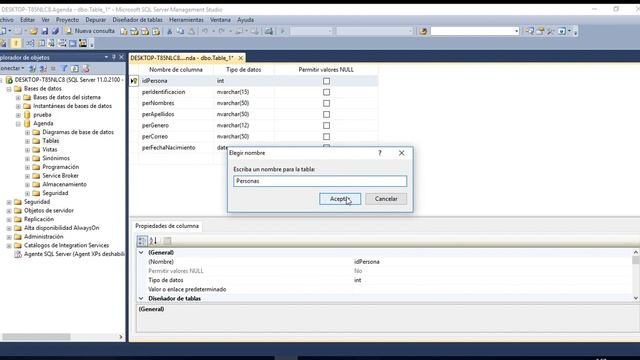The width and height of the screenshot is (640, 360).
Task: Click the Filter icon in Object Explorer
Action: click(x=64, y=69)
